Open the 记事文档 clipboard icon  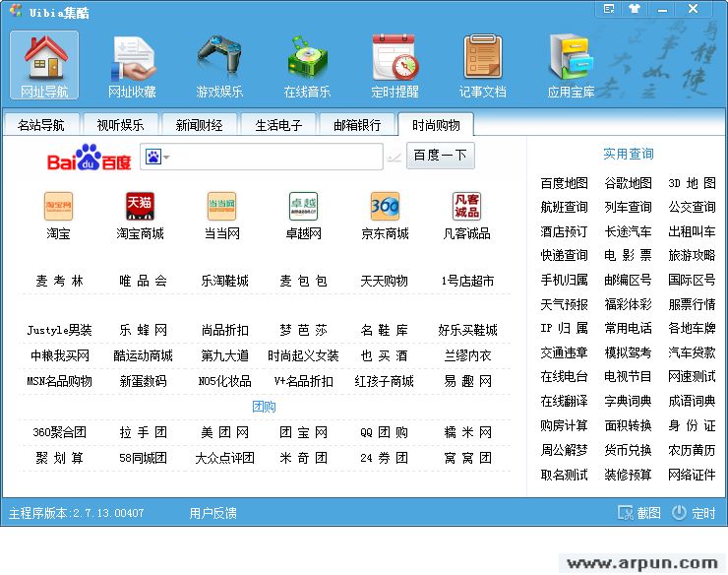tap(483, 65)
